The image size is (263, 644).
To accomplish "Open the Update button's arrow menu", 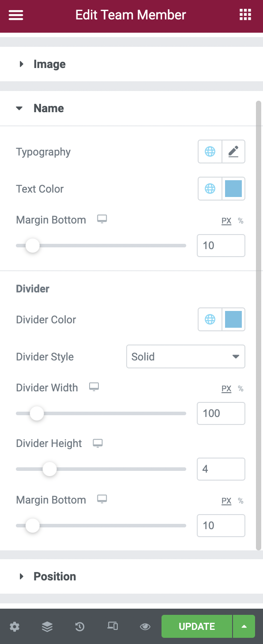I will pos(244,626).
